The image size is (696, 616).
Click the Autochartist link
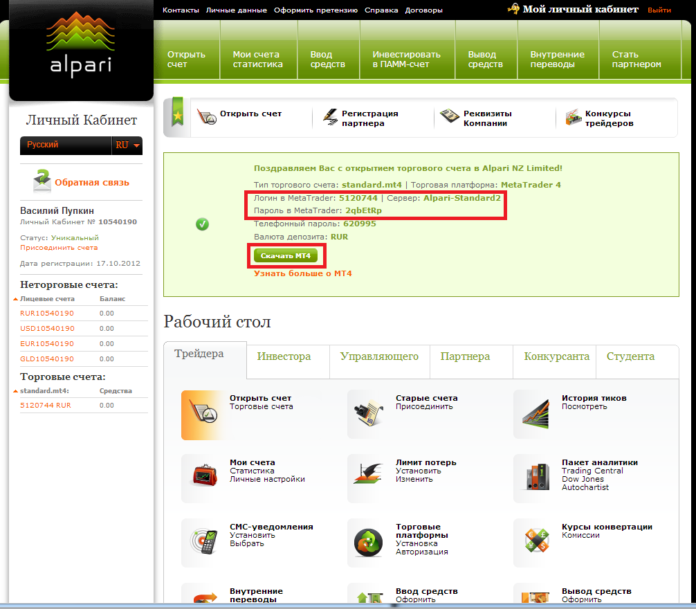click(x=585, y=487)
